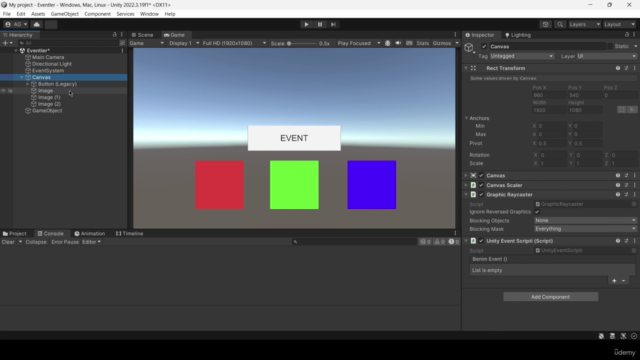Switch to the Lighting tab
The height and width of the screenshot is (360, 640).
point(518,35)
